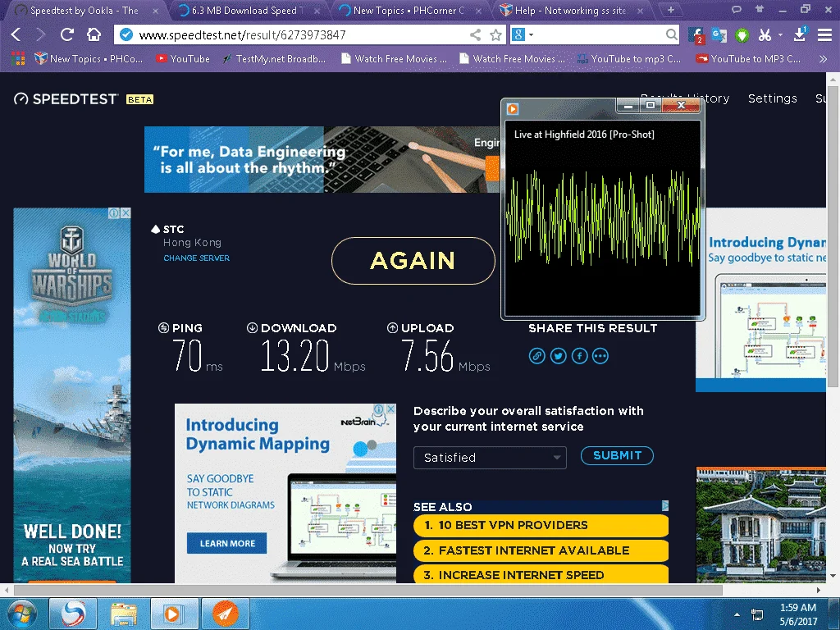This screenshot has height=630, width=840.
Task: Open INCREASE INTERNET SPEED link
Action: click(541, 574)
